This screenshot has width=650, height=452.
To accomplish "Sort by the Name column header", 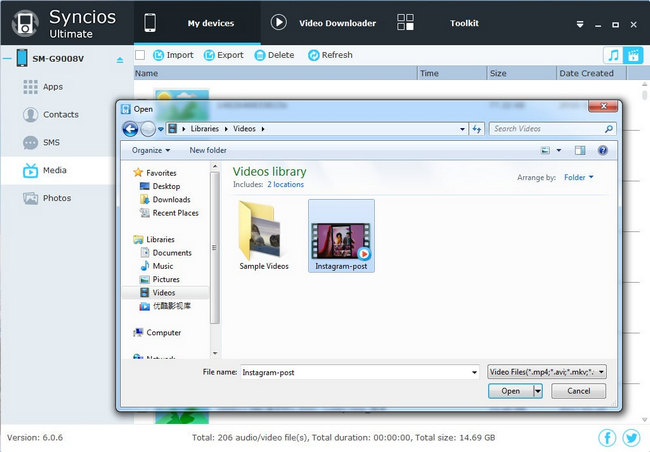I will pos(275,73).
